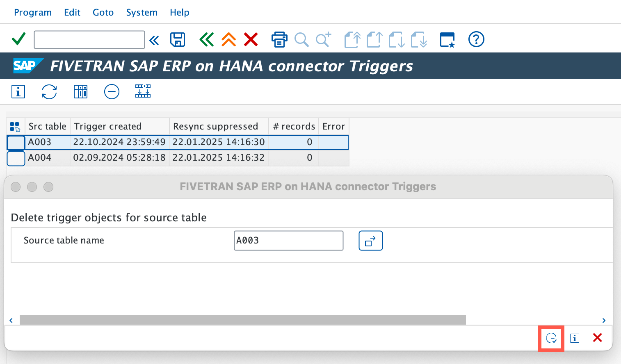Open the Edit menu
The height and width of the screenshot is (364, 621).
72,12
